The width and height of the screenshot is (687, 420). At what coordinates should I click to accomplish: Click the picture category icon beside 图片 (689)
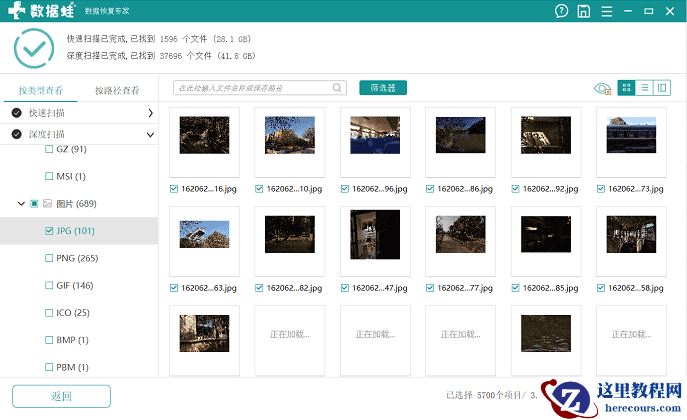47,203
